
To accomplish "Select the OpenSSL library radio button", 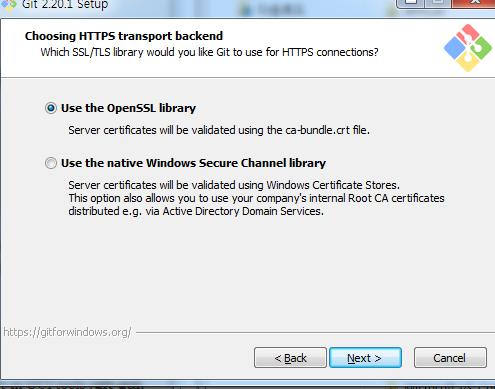I will [x=51, y=108].
